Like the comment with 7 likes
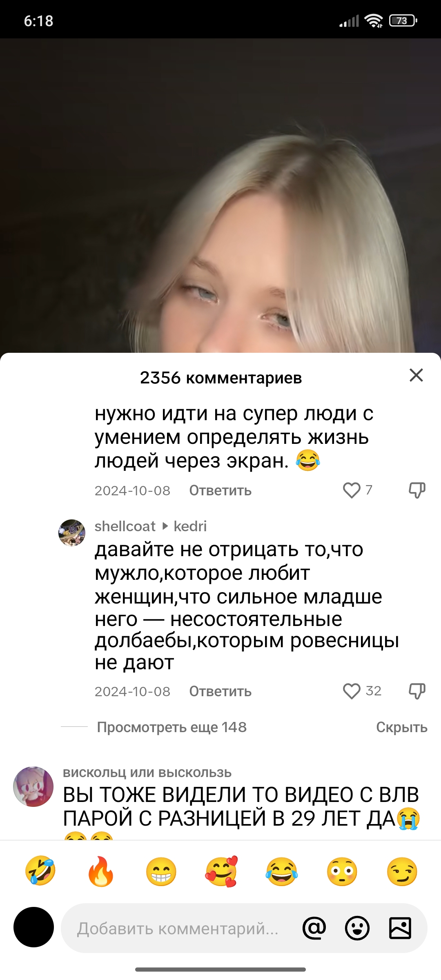Viewport: 441px width, 980px height. click(352, 490)
